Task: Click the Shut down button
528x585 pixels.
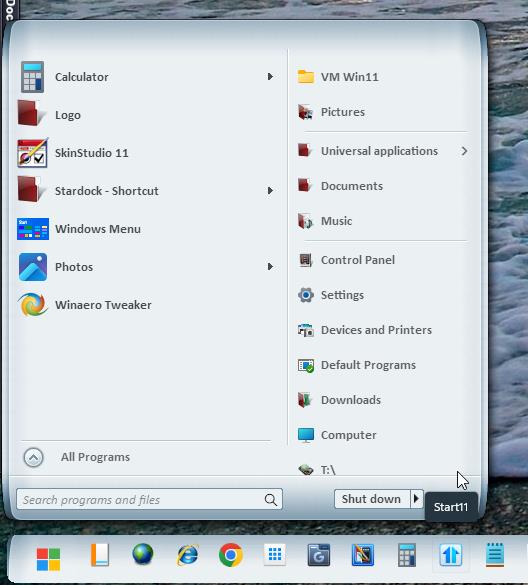Action: 372,499
